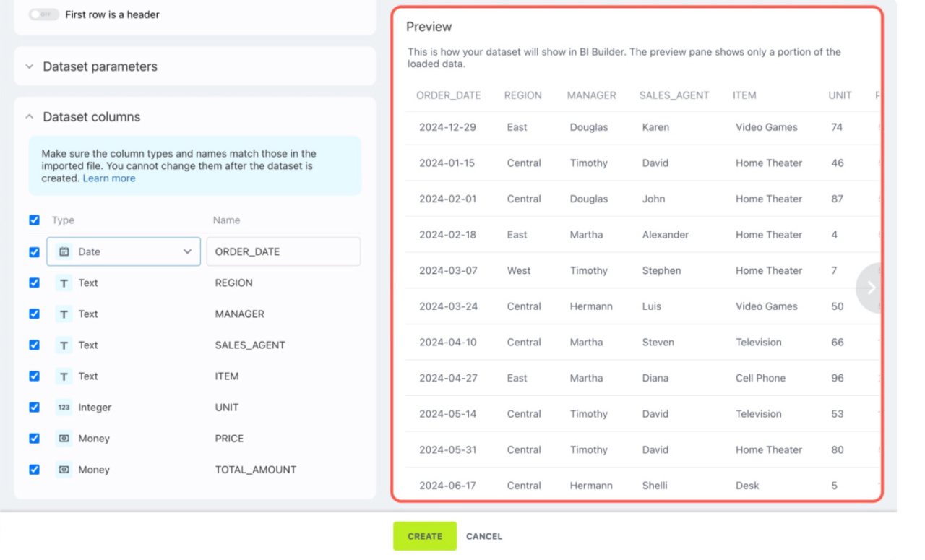925x560 pixels.
Task: Click the Text type icon for REGION
Action: click(x=64, y=283)
